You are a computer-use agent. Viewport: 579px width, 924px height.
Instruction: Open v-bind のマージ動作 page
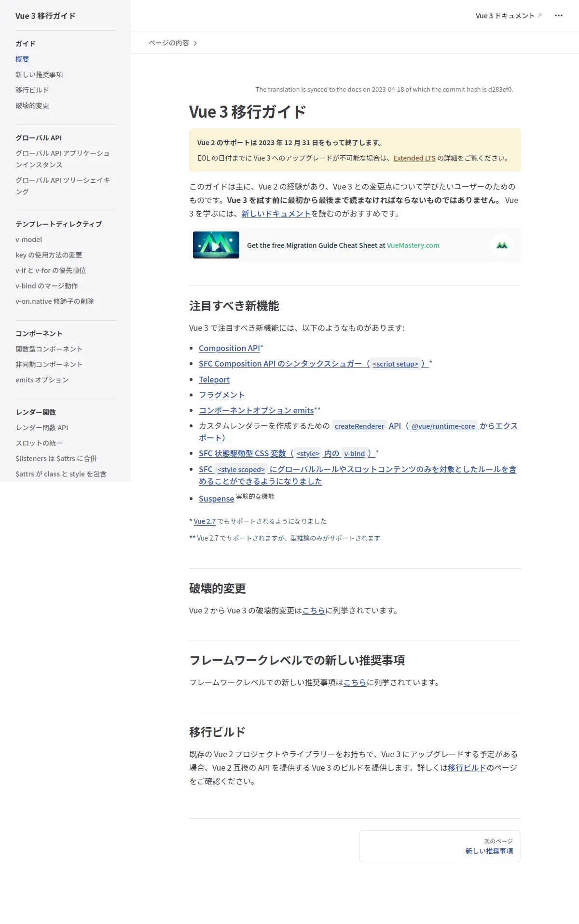[47, 286]
